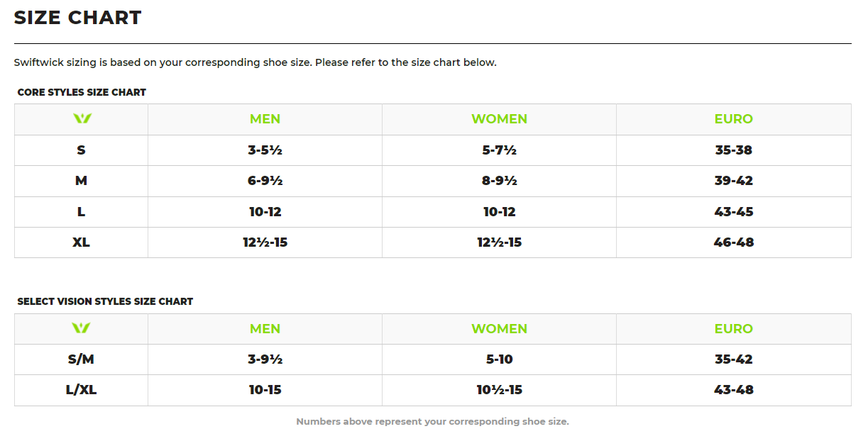Click the Euro 46-48 cell
Screen dimensions: 868x441
[733, 242]
